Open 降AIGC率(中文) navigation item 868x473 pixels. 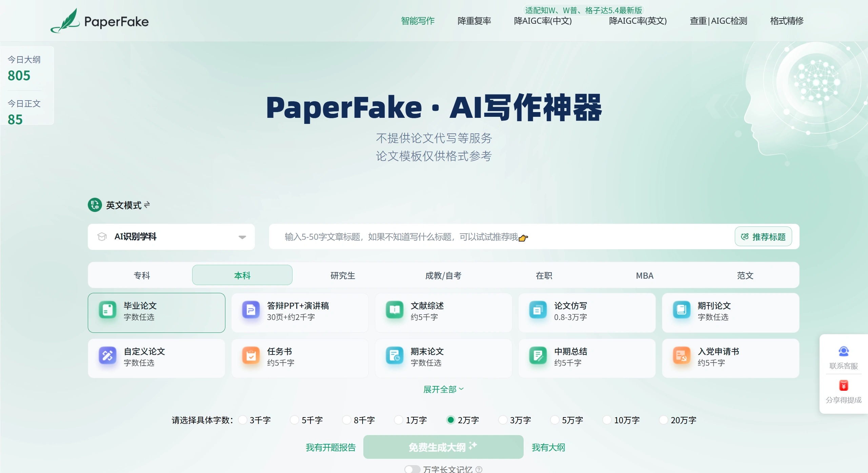pyautogui.click(x=543, y=21)
